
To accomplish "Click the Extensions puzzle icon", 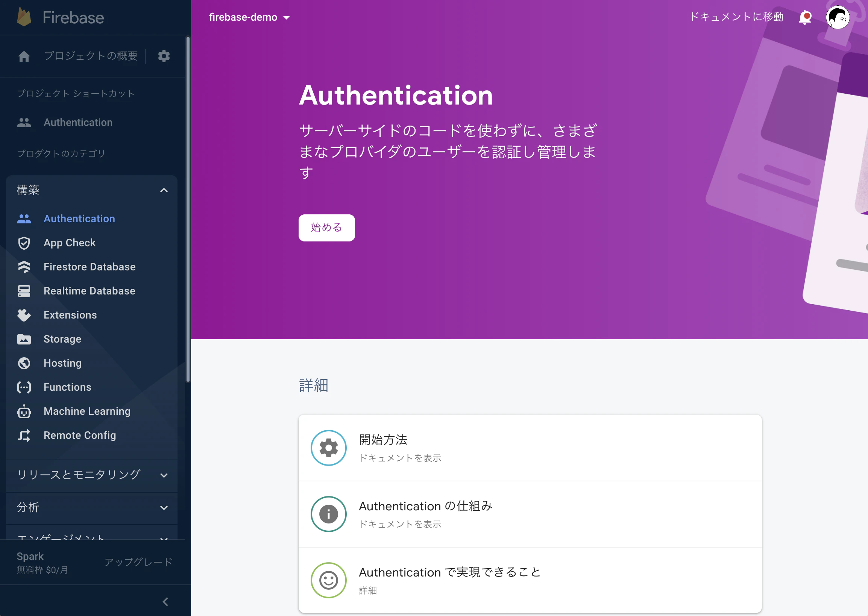I will click(24, 315).
